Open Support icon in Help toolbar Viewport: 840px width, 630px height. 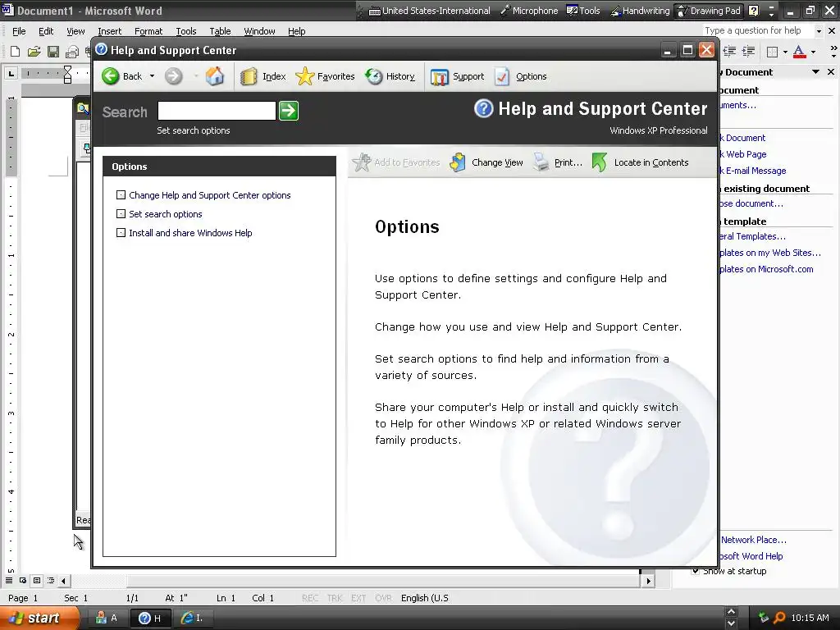click(x=440, y=76)
